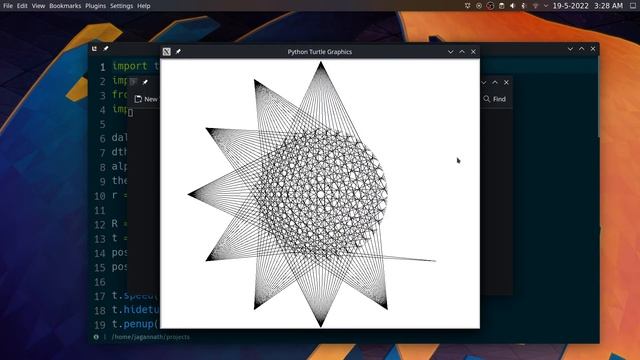Pin the code editor window

point(106,49)
